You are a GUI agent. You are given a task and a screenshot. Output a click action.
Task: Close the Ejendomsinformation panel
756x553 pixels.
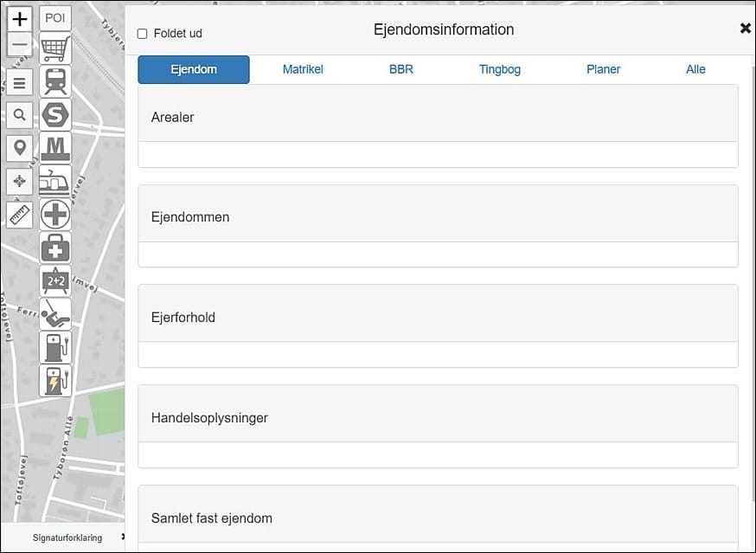point(746,29)
